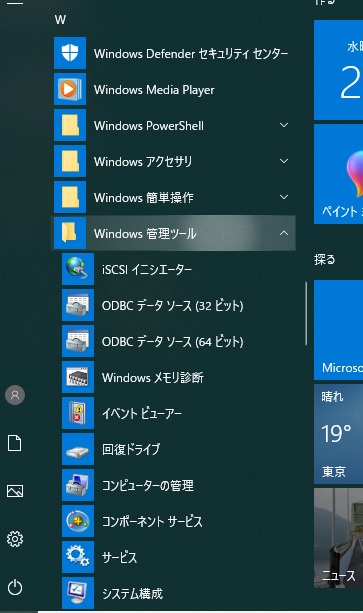
Task: Open Documents from the Start sidebar
Action: pyautogui.click(x=15, y=443)
